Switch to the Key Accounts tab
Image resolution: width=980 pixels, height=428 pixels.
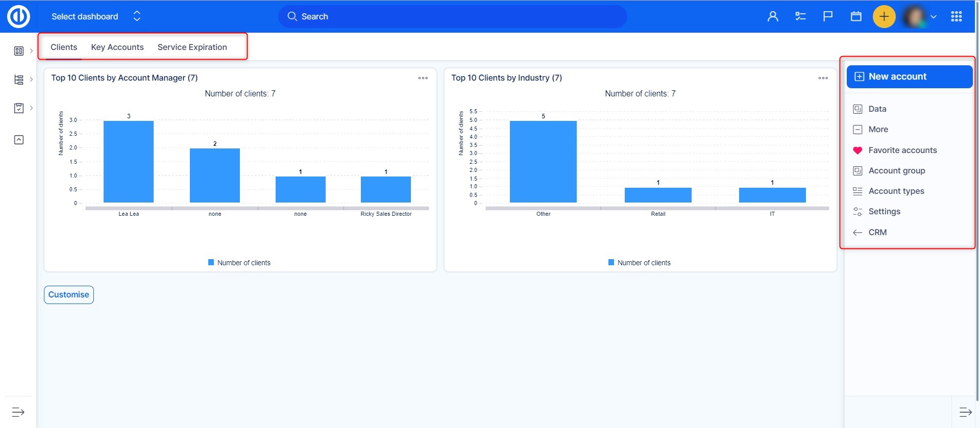tap(117, 47)
